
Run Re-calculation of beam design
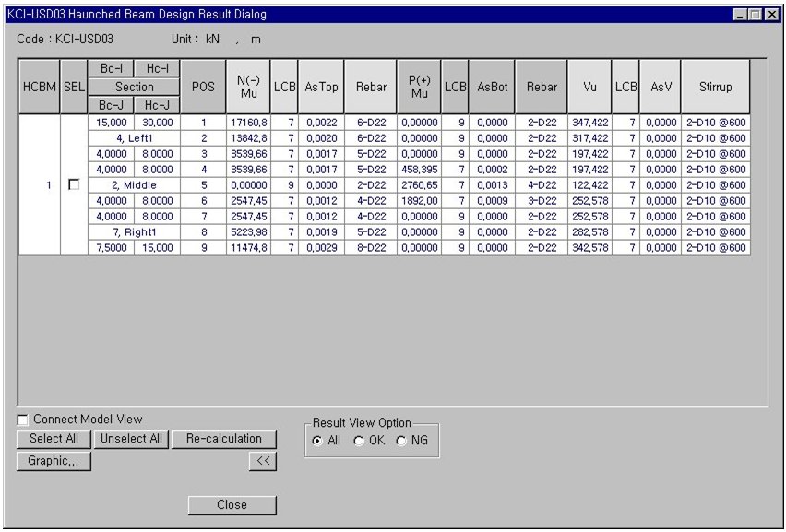[x=224, y=439]
